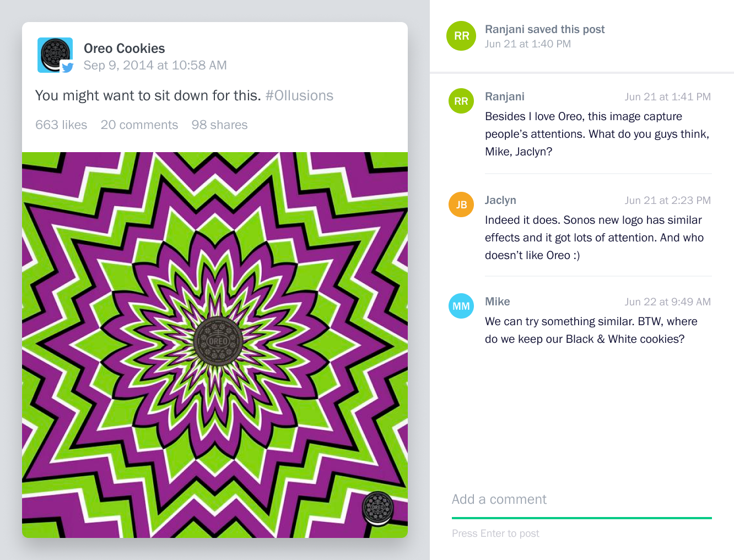This screenshot has height=560, width=734.
Task: Click the Oreo watermark logo on the image corner
Action: (378, 508)
